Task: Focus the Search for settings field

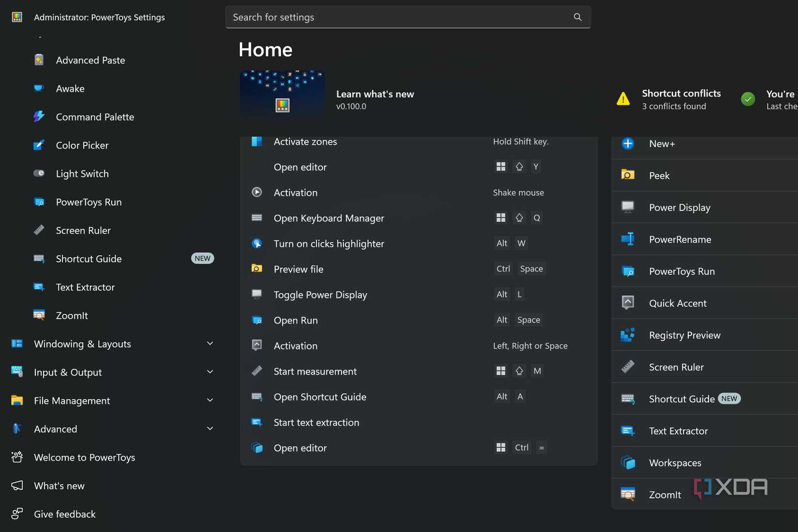Action: [x=408, y=17]
